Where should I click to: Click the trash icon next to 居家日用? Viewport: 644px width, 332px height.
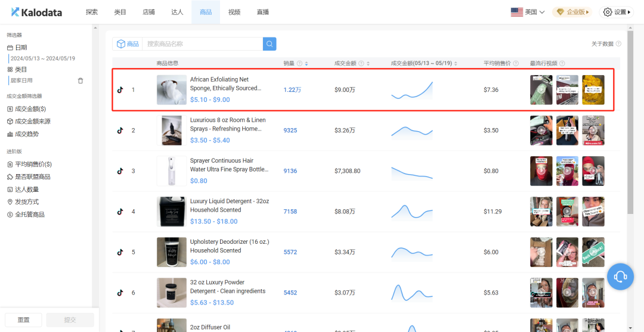tap(80, 80)
